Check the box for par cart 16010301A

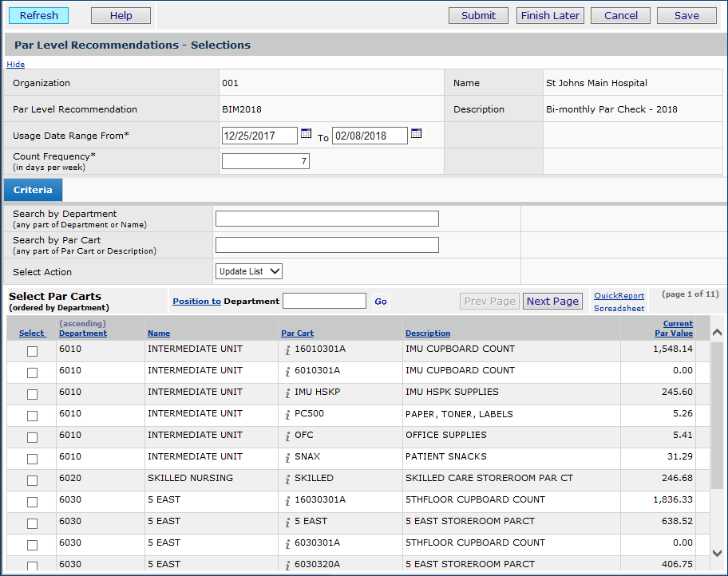[32, 351]
